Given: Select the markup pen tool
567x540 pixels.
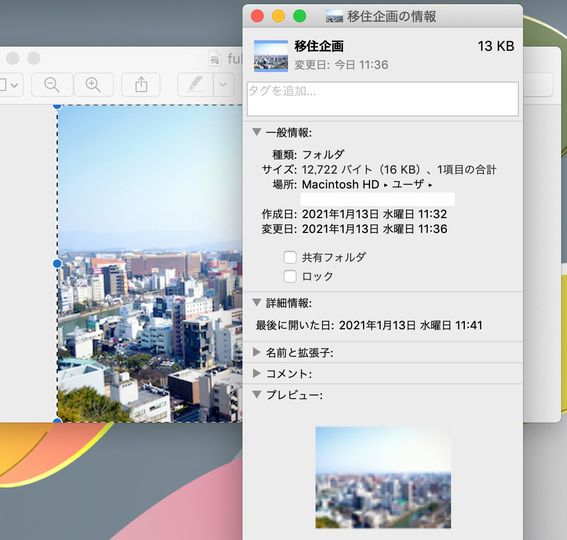Looking at the screenshot, I should (195, 85).
